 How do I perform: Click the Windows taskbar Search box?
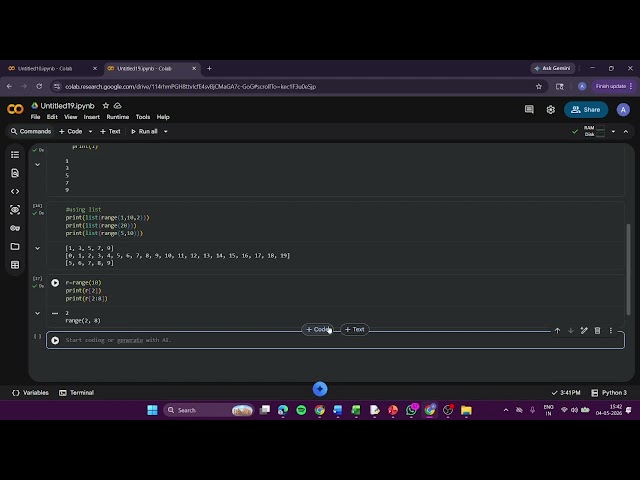pos(208,410)
